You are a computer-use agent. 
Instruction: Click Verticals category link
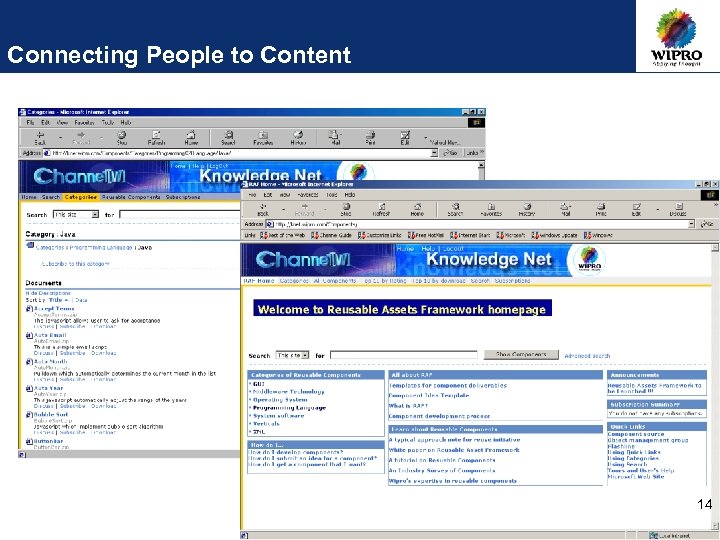pos(266,424)
